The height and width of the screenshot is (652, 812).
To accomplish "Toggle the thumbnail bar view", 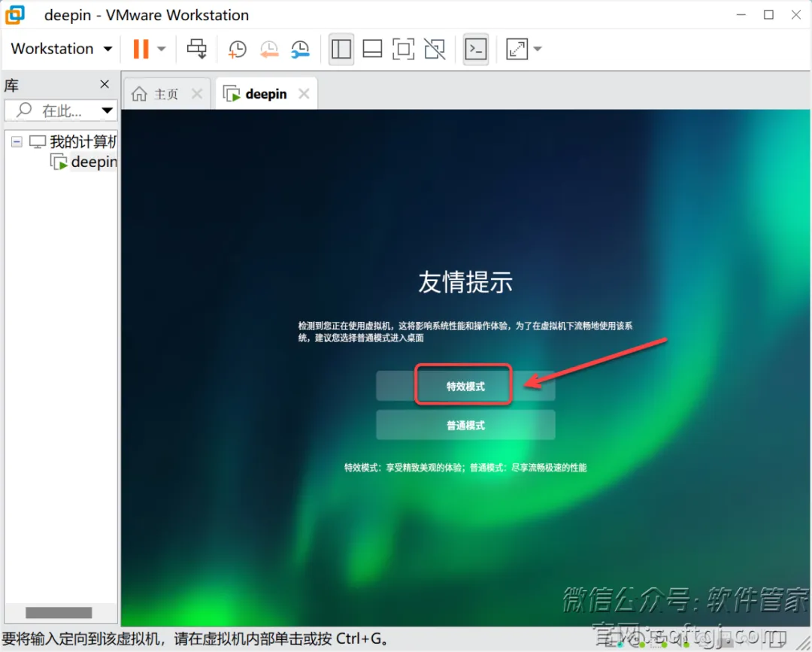I will point(372,49).
